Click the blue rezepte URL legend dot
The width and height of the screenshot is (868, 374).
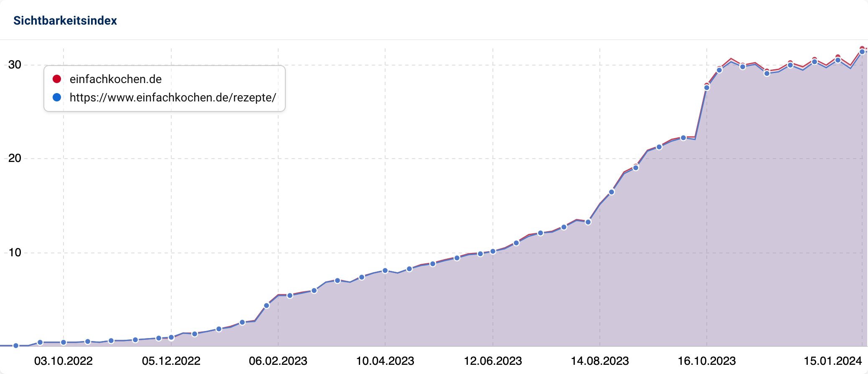pyautogui.click(x=57, y=97)
